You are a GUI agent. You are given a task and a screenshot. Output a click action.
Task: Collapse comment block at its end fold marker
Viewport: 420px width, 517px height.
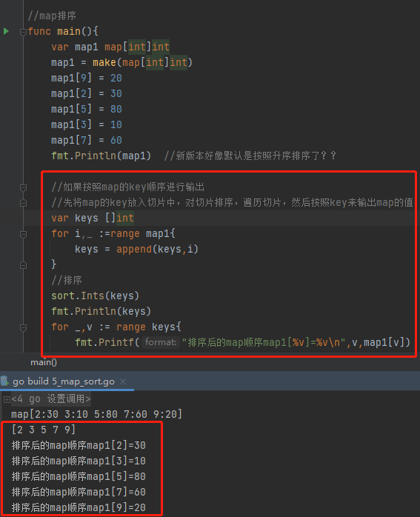point(23,203)
